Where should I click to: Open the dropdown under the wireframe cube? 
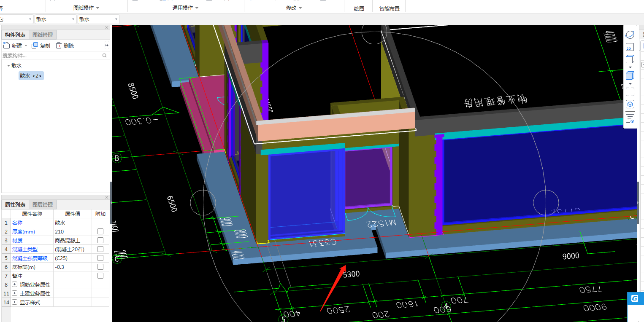coord(630,67)
